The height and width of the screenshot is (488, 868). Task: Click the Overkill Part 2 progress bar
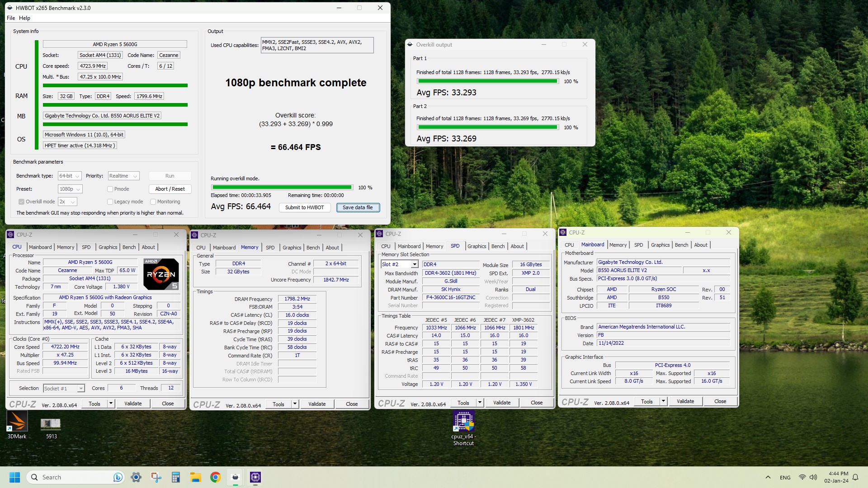(x=488, y=127)
